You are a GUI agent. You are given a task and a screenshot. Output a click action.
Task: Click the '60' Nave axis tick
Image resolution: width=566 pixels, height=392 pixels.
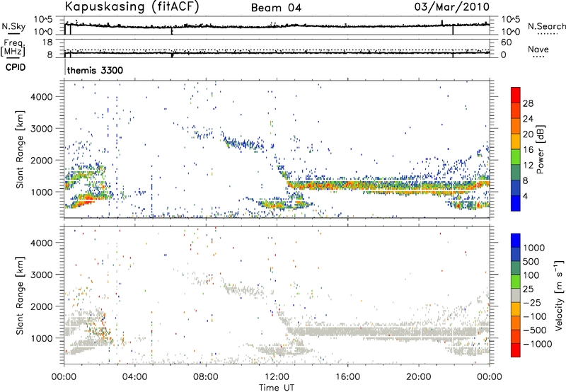[x=506, y=42]
